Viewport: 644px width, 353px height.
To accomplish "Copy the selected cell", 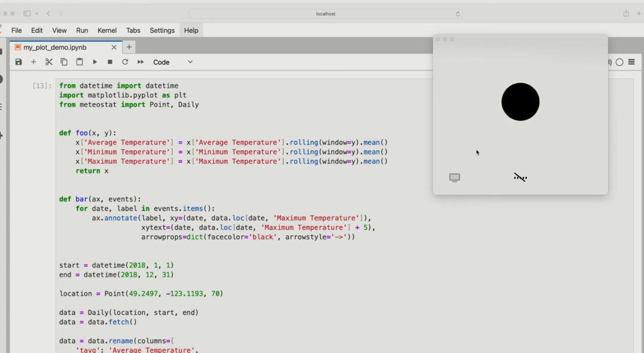I will pyautogui.click(x=64, y=62).
